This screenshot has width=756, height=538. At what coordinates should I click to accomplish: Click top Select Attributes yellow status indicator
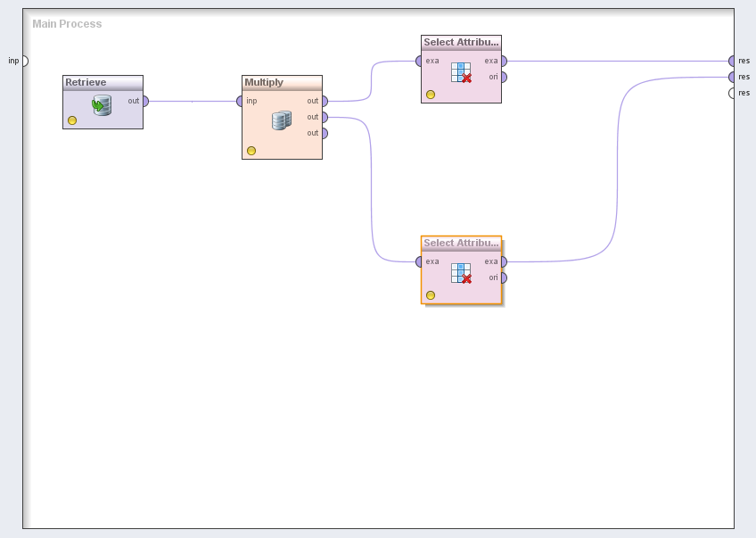tap(431, 95)
